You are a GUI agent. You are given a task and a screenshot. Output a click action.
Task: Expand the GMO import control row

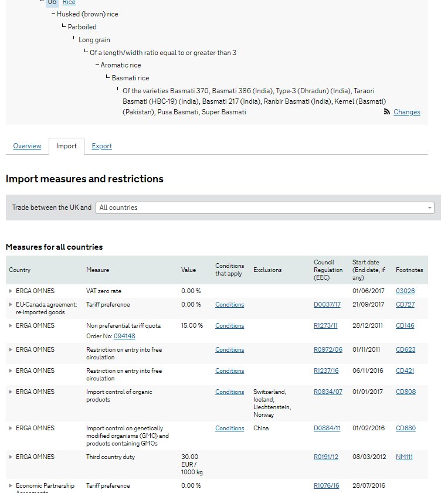[11, 429]
